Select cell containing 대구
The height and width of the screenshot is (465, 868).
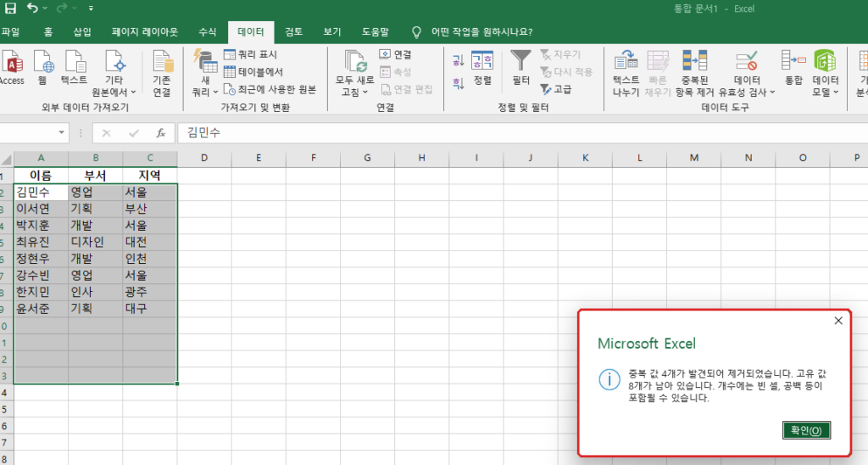point(149,309)
